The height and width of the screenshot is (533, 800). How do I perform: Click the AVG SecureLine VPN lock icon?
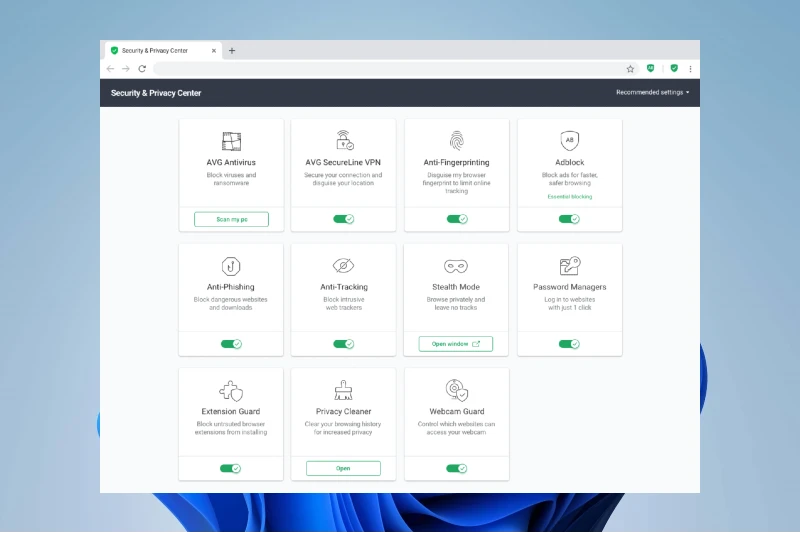[344, 140]
